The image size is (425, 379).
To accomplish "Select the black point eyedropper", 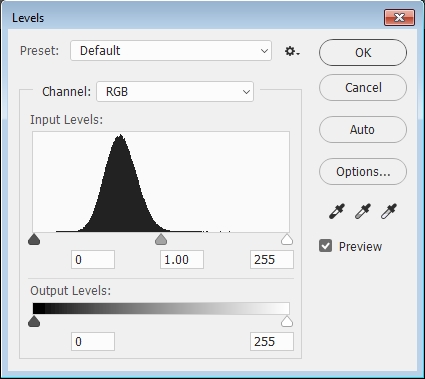I will 337,211.
